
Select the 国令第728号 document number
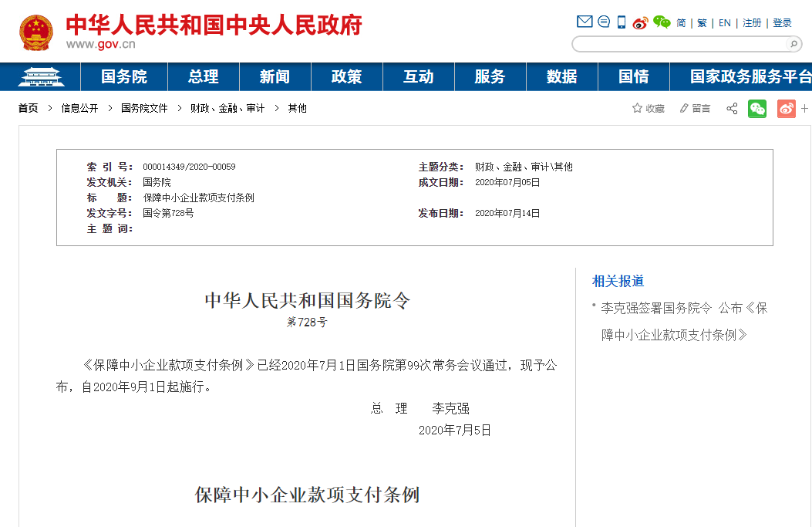pos(168,213)
